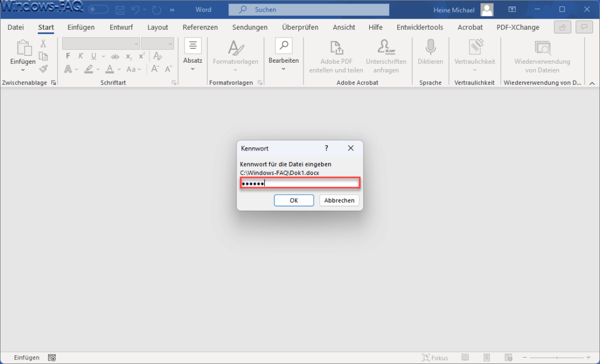The image size is (600, 364).
Task: Click Abbrechen in Kennwort dialog
Action: [339, 200]
